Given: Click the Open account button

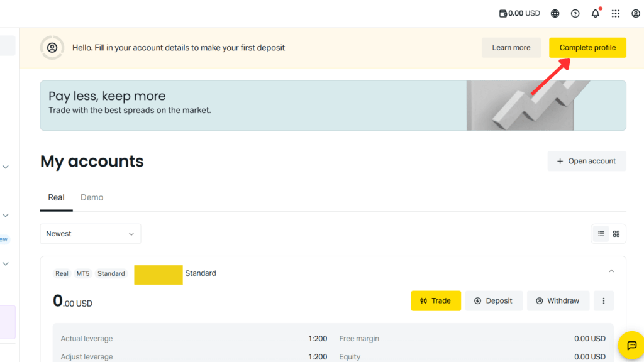Looking at the screenshot, I should (x=586, y=161).
